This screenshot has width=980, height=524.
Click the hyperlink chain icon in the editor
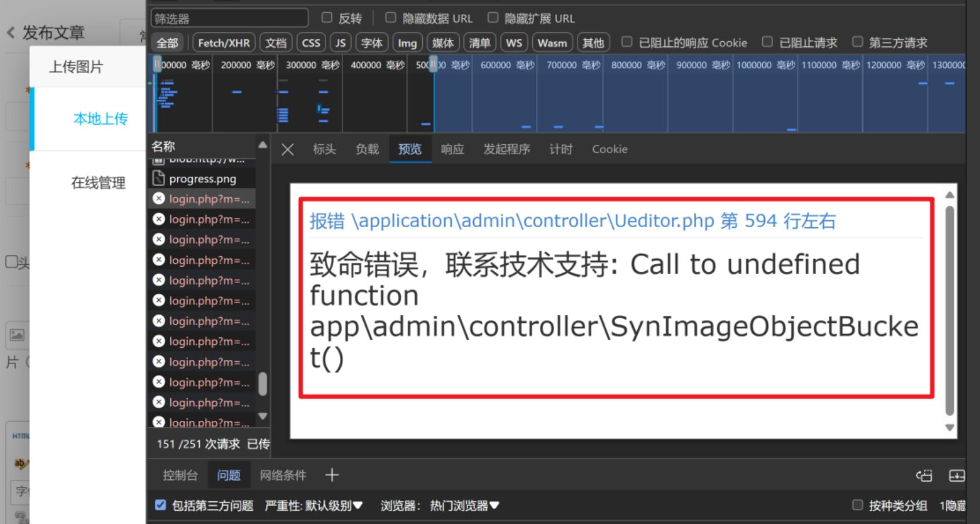pyautogui.click(x=20, y=518)
